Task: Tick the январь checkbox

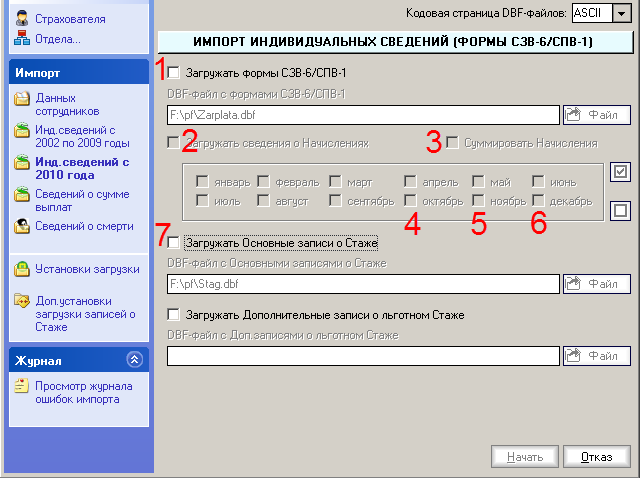Action: pos(202,181)
